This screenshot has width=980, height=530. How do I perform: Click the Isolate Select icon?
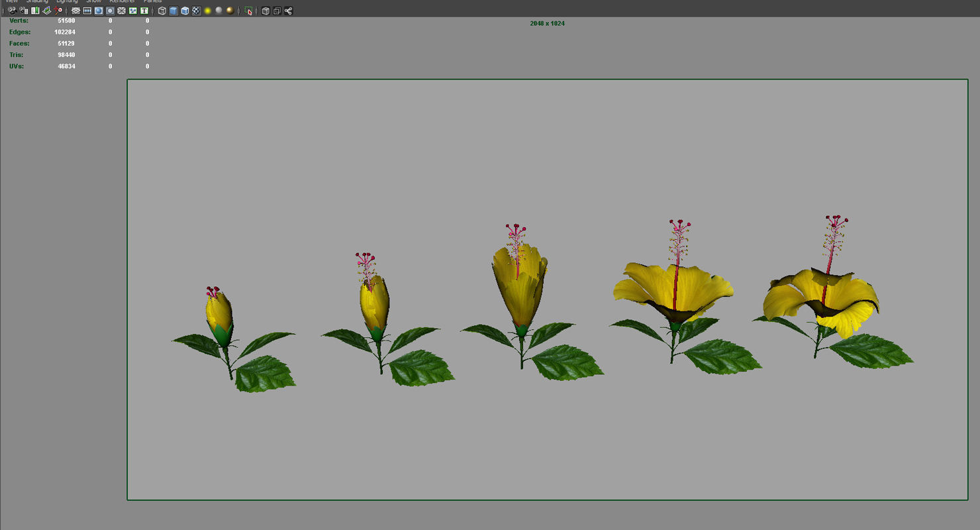[x=248, y=11]
